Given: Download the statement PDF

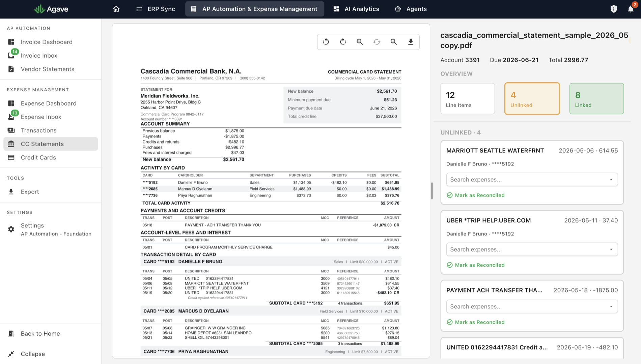Looking at the screenshot, I should tap(411, 42).
